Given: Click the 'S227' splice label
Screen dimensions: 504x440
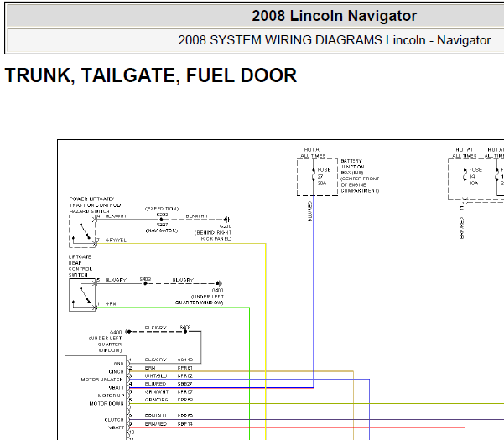Looking at the screenshot, I should point(162,225).
